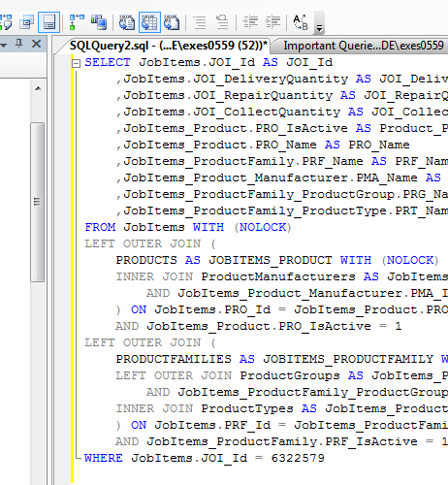Image resolution: width=448 pixels, height=485 pixels.
Task: Click the PRO_IsActive AS Product line
Action: [282, 128]
